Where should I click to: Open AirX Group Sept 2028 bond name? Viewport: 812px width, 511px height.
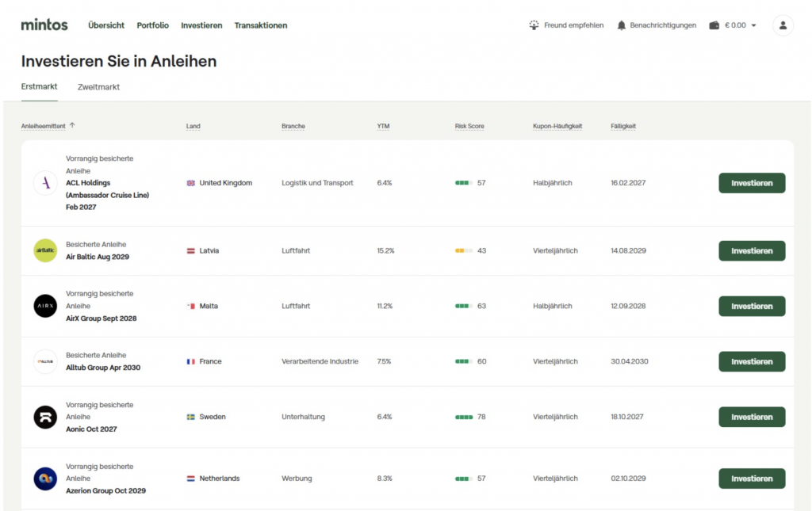[101, 318]
